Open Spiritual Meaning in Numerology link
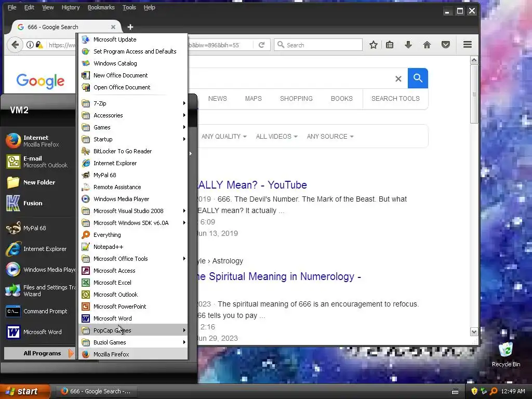The image size is (532, 399). click(279, 276)
